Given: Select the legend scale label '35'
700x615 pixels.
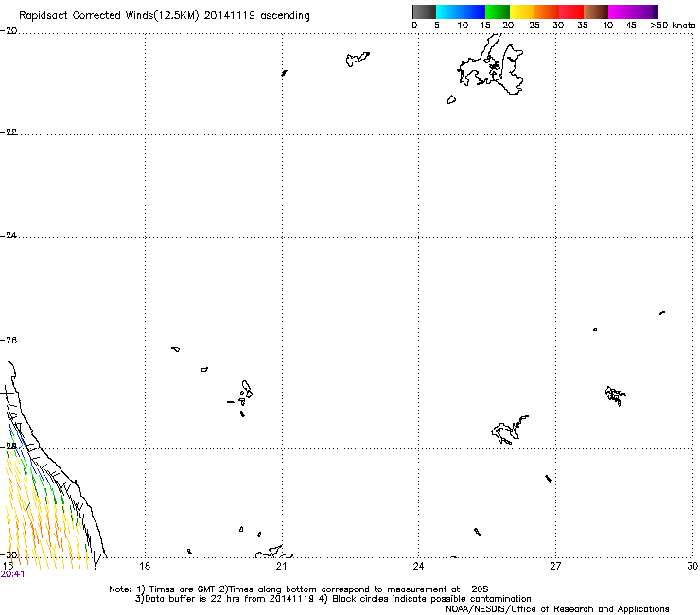Looking at the screenshot, I should (x=583, y=26).
